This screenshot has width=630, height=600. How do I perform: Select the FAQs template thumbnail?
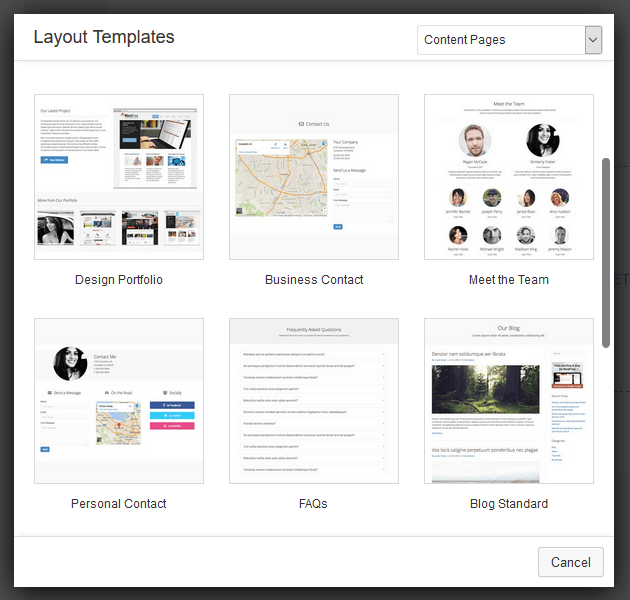click(314, 401)
